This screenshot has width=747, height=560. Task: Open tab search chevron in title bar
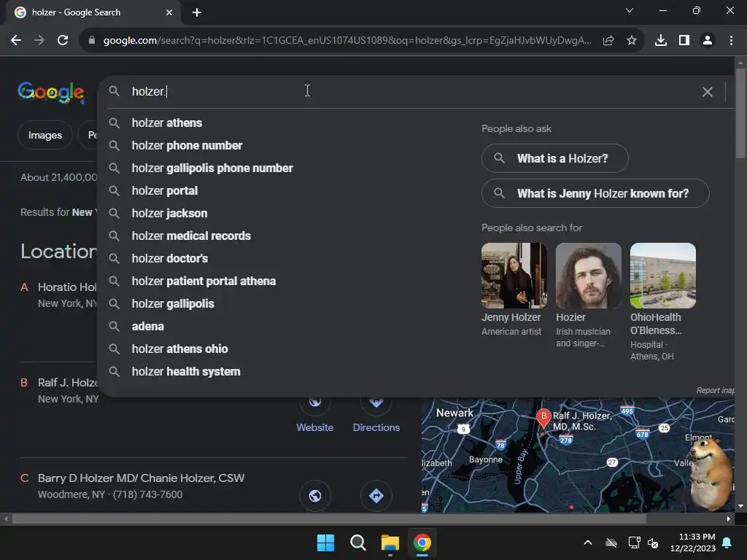click(x=630, y=10)
